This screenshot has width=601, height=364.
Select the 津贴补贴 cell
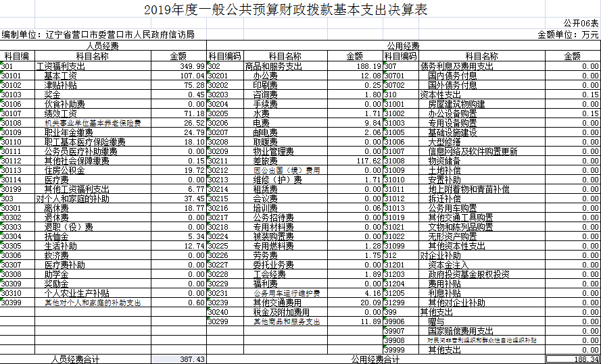pyautogui.click(x=93, y=85)
